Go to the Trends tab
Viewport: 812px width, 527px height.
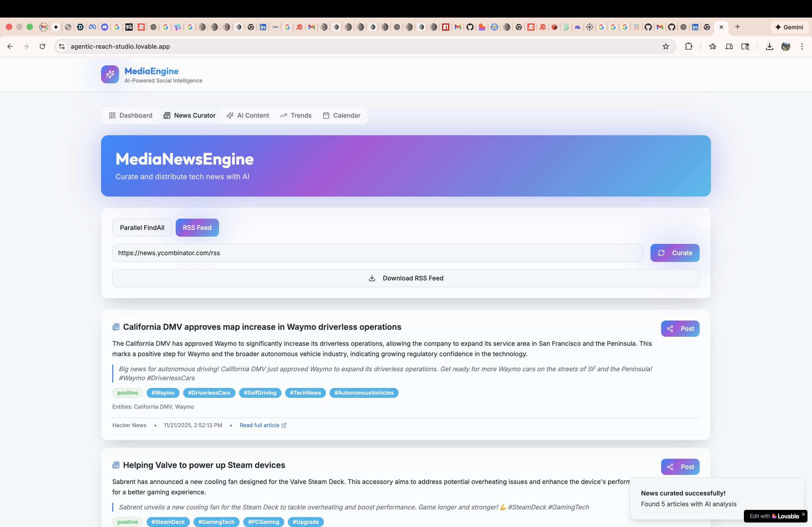(x=296, y=116)
